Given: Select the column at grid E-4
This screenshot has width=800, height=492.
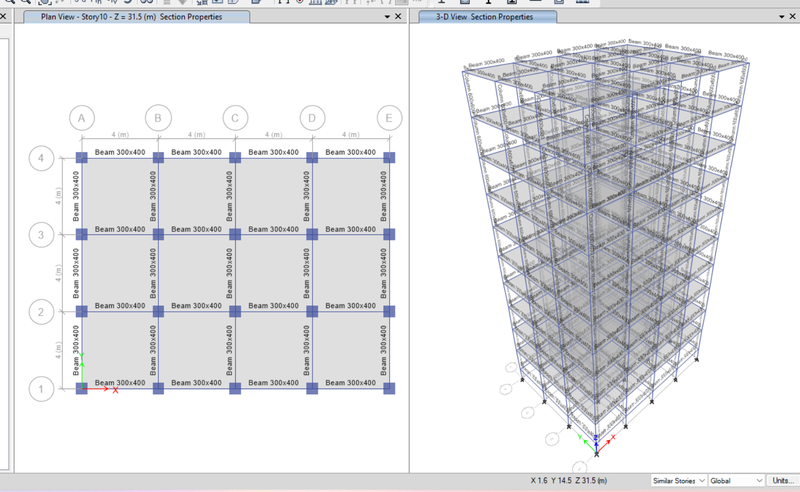Looking at the screenshot, I should (389, 157).
